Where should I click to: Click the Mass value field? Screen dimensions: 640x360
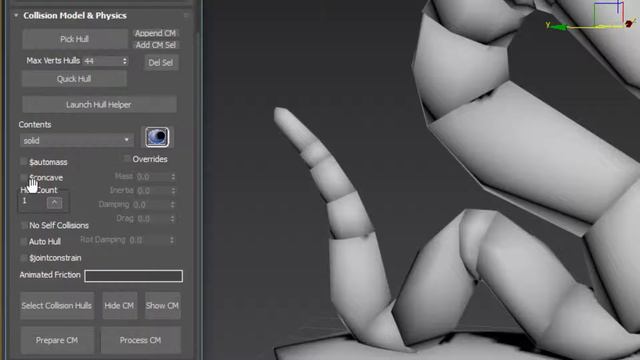(x=153, y=177)
